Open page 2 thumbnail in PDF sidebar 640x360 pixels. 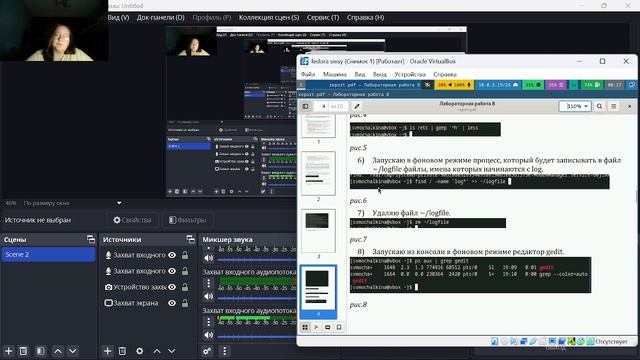pos(318,173)
